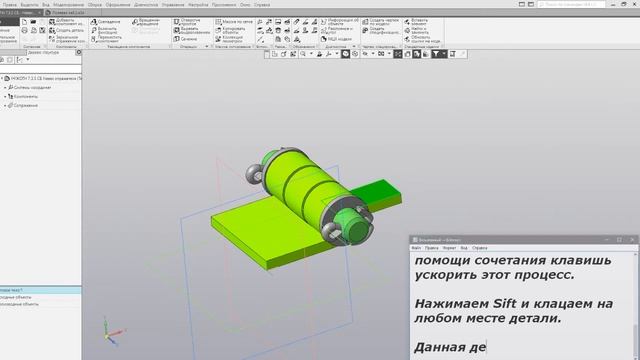Open the Моделирование menu
Viewport: 640px width, 360px height.
[x=69, y=5]
